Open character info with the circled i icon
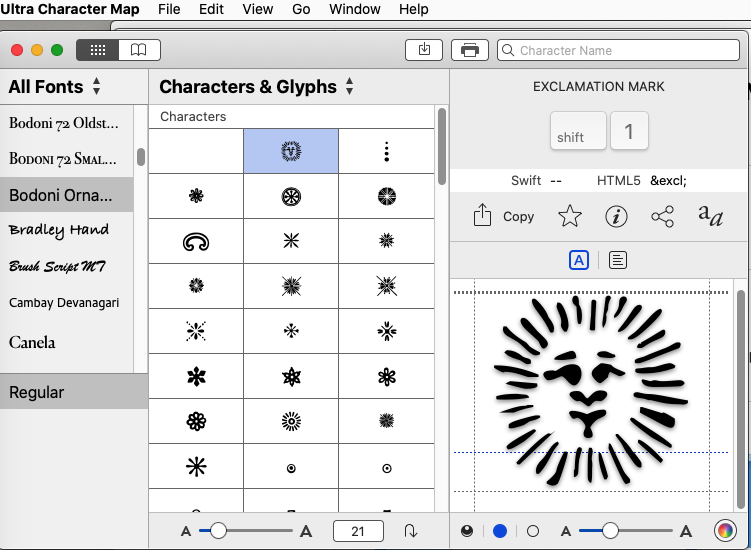Viewport: 751px width, 550px height. point(617,216)
